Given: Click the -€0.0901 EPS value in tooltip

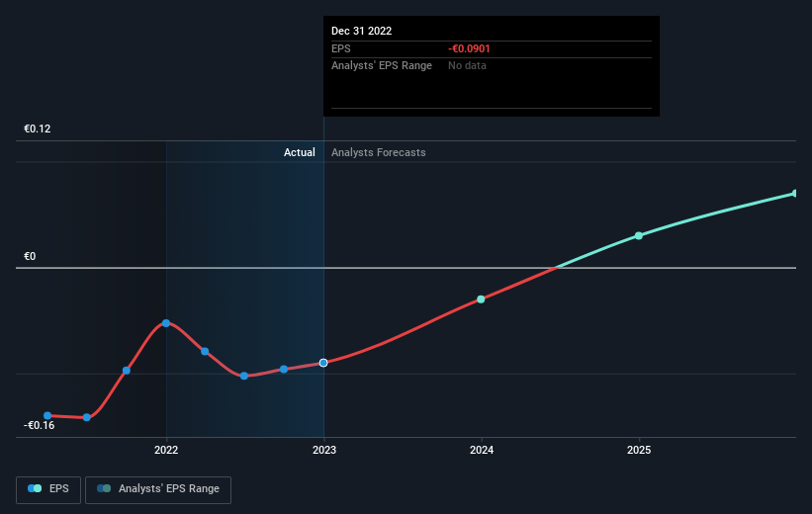Looking at the screenshot, I should [x=469, y=48].
